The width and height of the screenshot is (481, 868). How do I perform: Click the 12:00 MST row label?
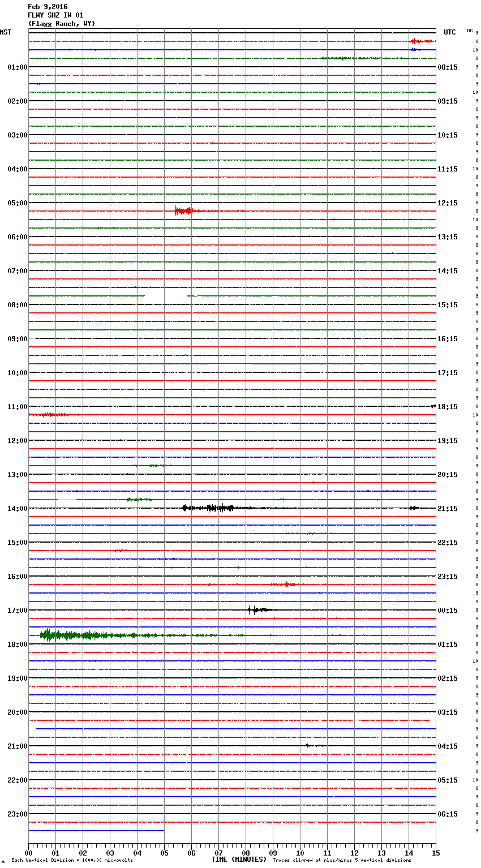18,441
